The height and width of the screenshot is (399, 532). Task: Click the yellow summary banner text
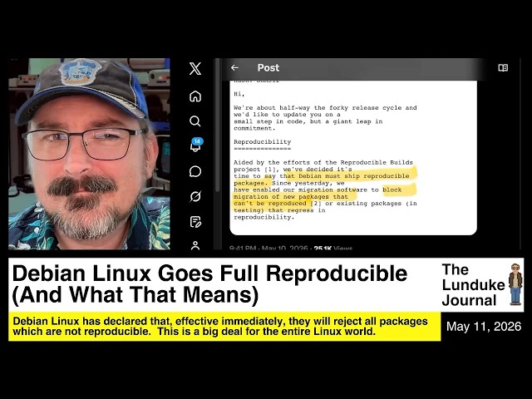click(x=220, y=326)
